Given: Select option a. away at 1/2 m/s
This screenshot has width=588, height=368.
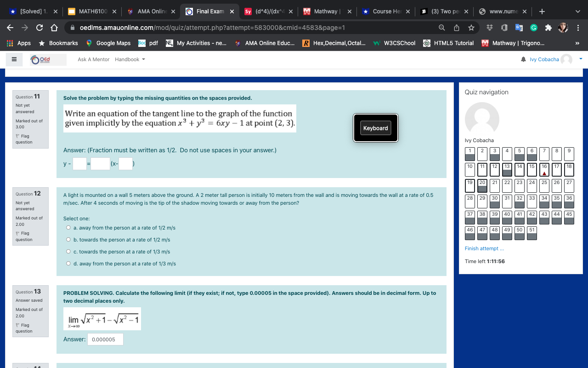Looking at the screenshot, I should pos(68,228).
